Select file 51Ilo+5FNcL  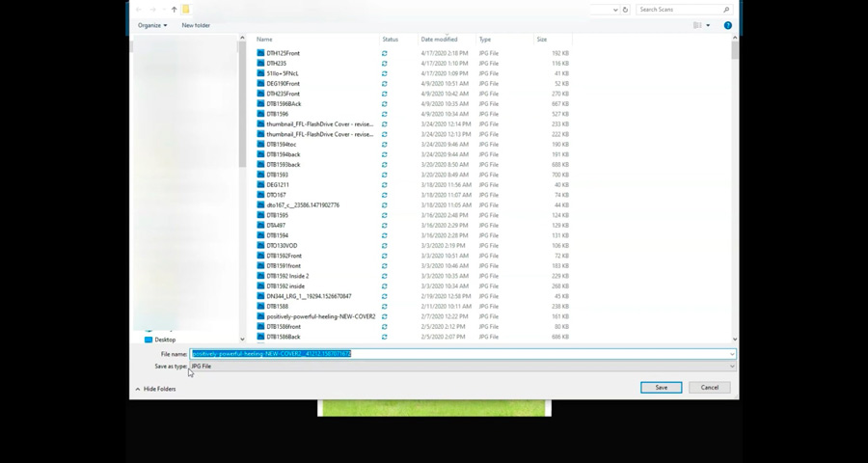(283, 73)
